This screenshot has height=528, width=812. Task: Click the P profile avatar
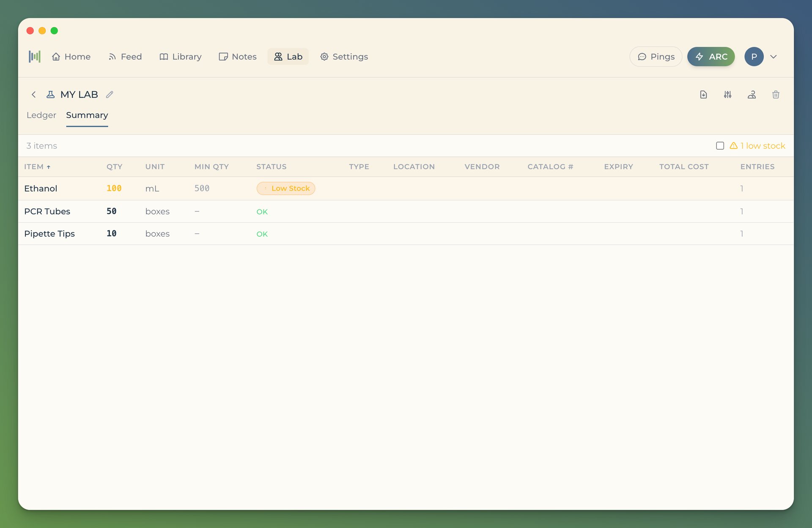(x=754, y=57)
